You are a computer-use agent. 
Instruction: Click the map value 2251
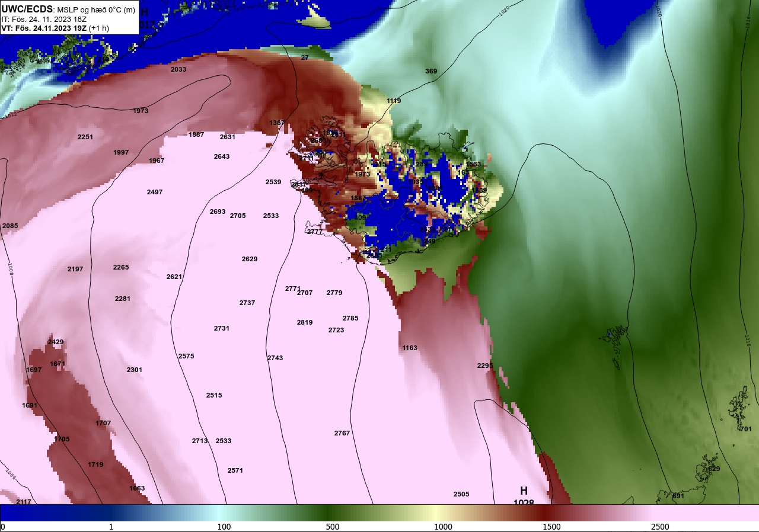85,137
